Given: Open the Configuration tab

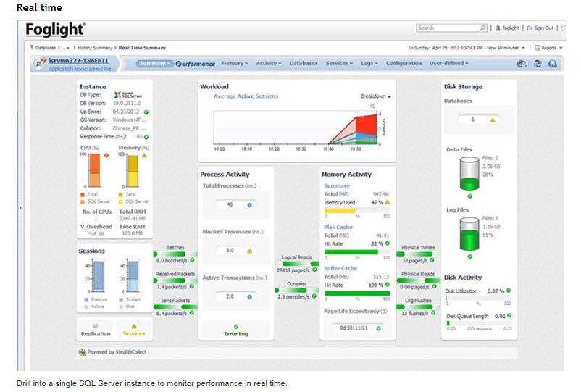Looking at the screenshot, I should 404,63.
